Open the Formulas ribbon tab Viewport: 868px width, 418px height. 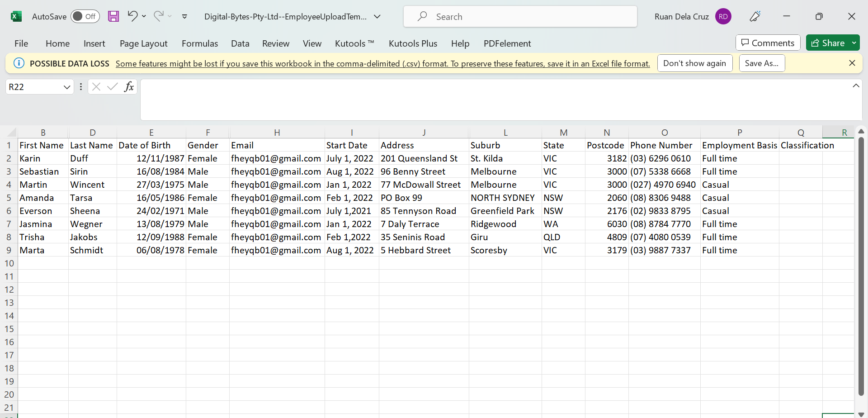[x=200, y=43]
